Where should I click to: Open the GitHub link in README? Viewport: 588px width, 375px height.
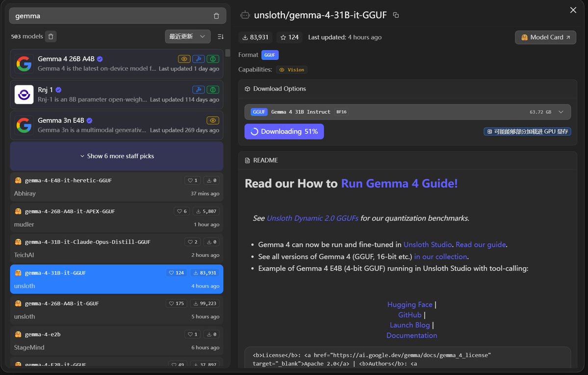tap(410, 315)
